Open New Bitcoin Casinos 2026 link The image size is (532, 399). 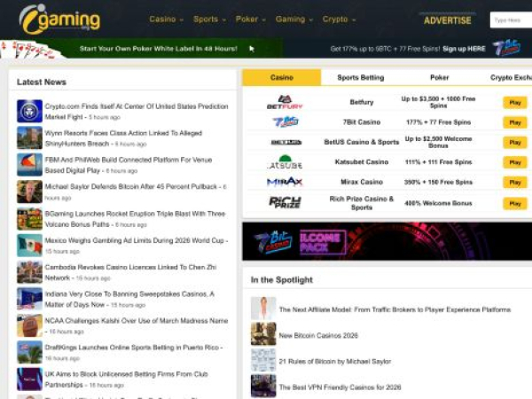318,335
